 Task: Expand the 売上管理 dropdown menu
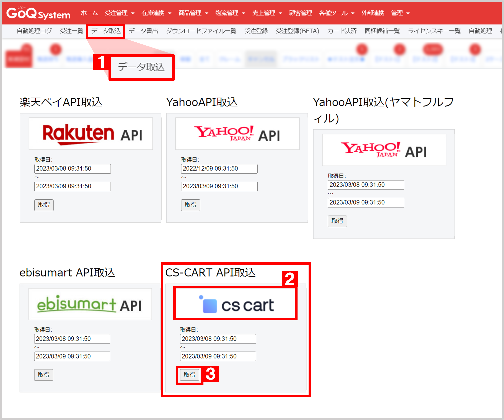point(267,13)
